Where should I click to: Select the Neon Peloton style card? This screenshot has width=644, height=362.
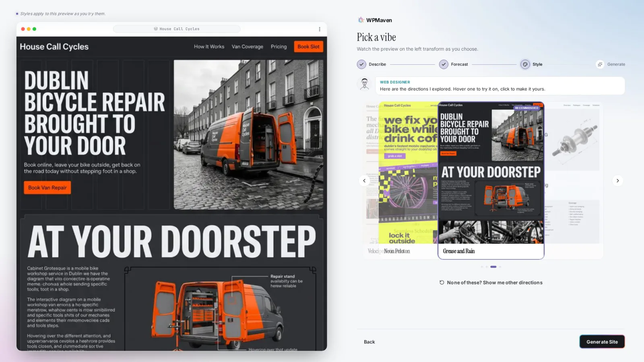tap(408, 180)
